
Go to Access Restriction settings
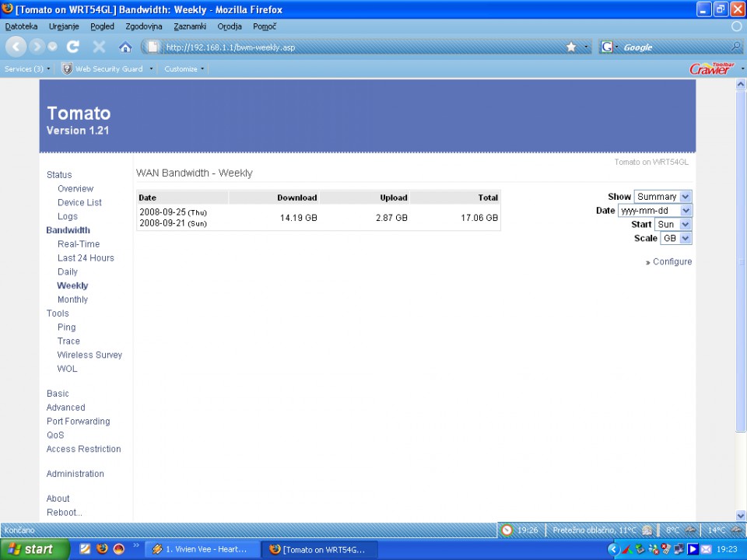point(84,449)
